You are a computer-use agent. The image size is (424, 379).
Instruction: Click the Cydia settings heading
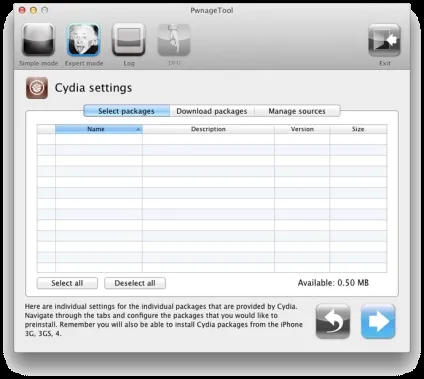93,88
